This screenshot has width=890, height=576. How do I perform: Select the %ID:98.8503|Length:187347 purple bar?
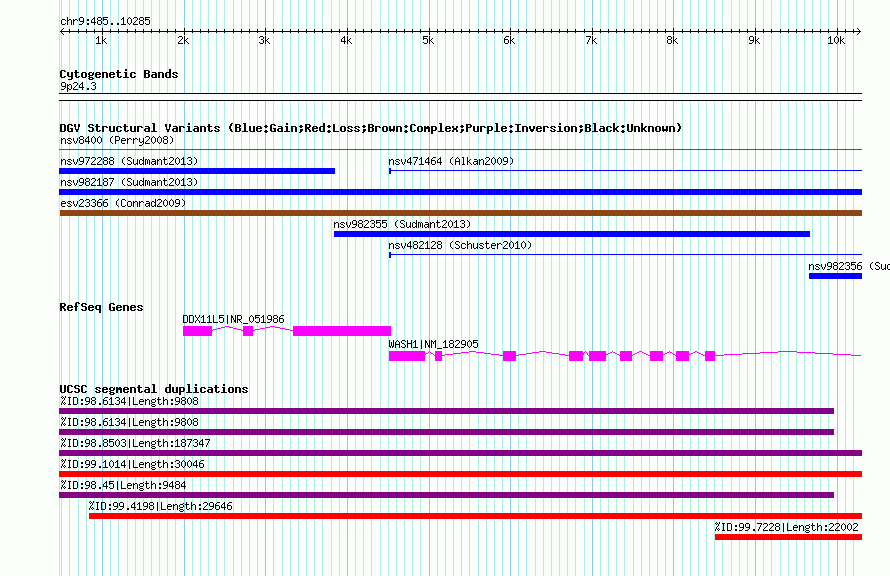460,453
